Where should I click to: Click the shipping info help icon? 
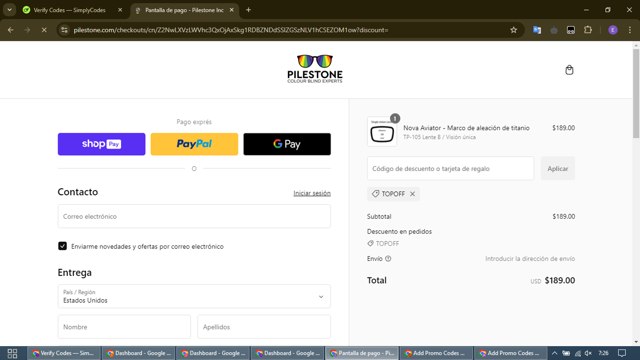point(388,258)
